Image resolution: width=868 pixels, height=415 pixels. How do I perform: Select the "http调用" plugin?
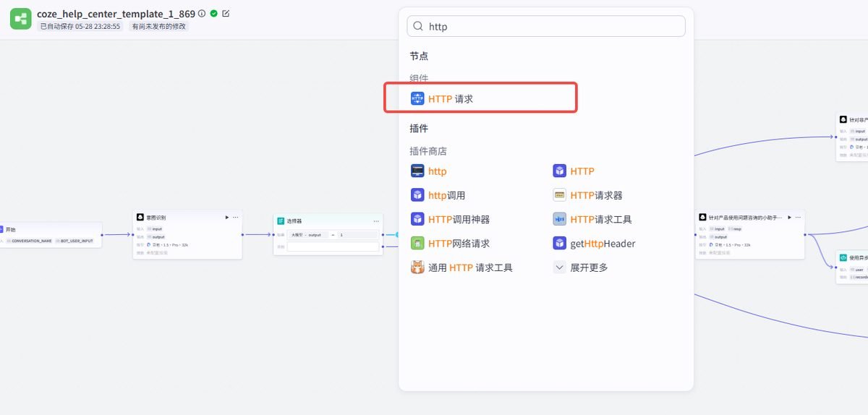point(446,195)
